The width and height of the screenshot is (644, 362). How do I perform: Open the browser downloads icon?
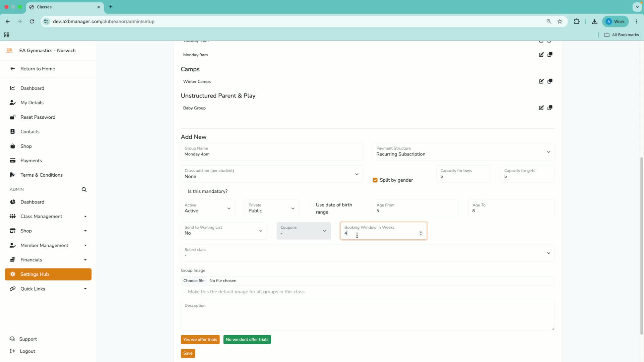(x=594, y=21)
